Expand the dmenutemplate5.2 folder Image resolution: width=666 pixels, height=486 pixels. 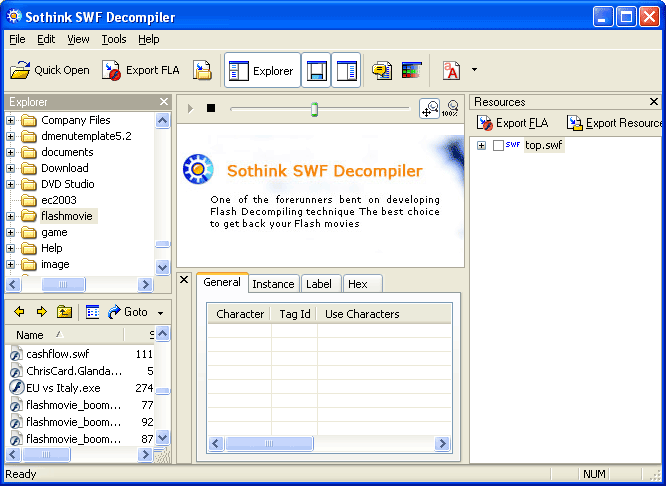point(11,136)
